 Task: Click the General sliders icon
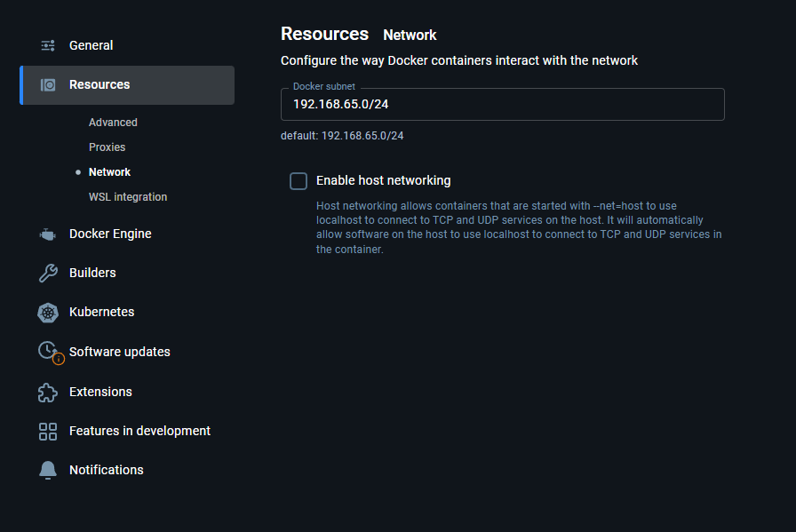48,45
